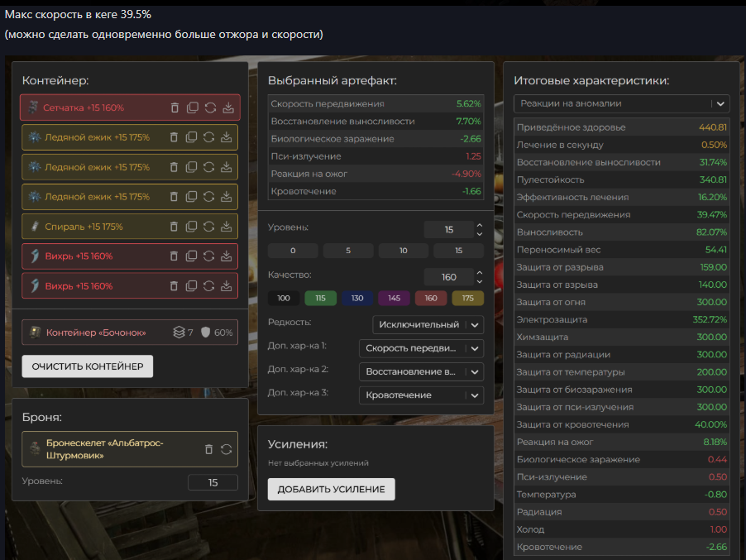This screenshot has height=560, width=746.
Task: Expand the Доп. хар-ка 3 Кровотечение dropdown
Action: [421, 395]
